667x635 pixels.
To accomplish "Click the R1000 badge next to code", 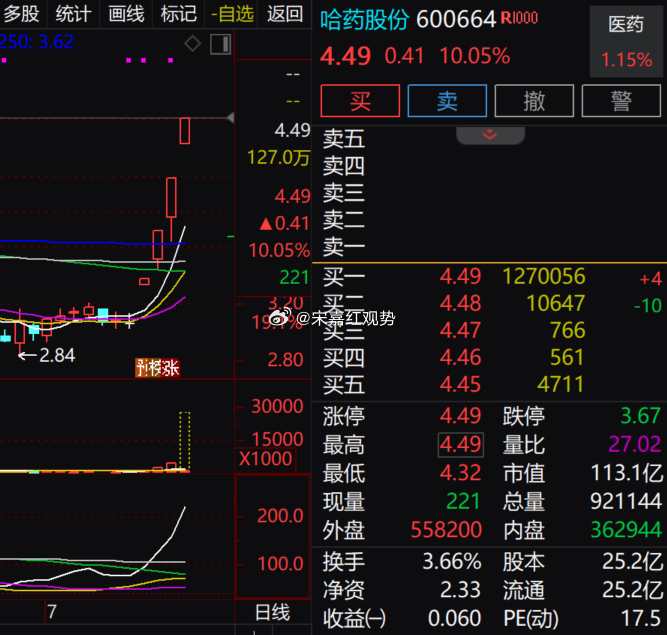I will [519, 18].
